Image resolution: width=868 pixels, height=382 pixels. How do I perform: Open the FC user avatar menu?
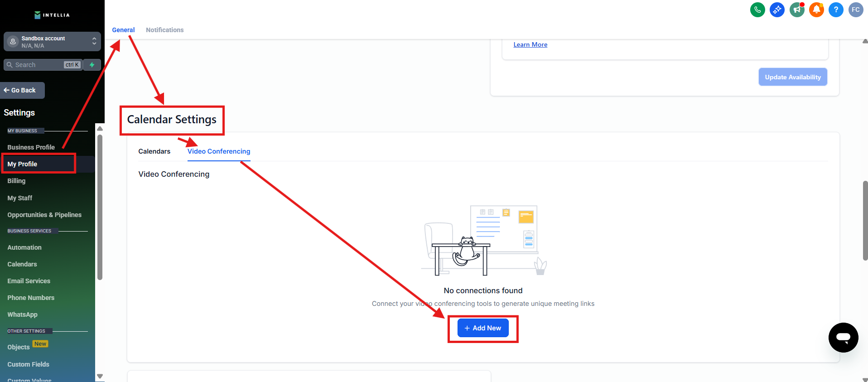click(x=855, y=10)
